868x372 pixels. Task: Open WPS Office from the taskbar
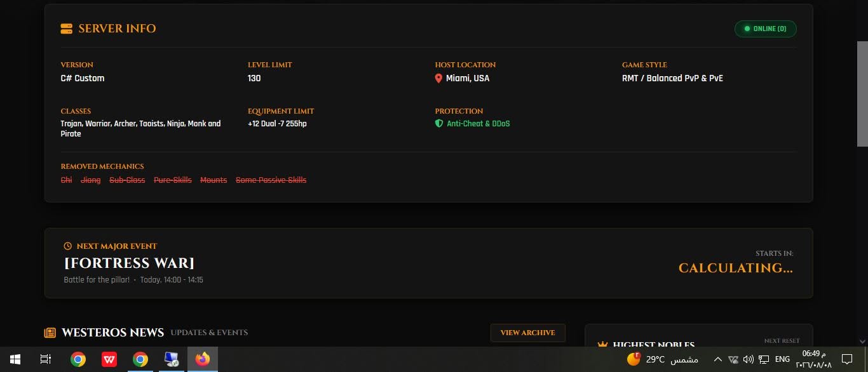coord(109,359)
